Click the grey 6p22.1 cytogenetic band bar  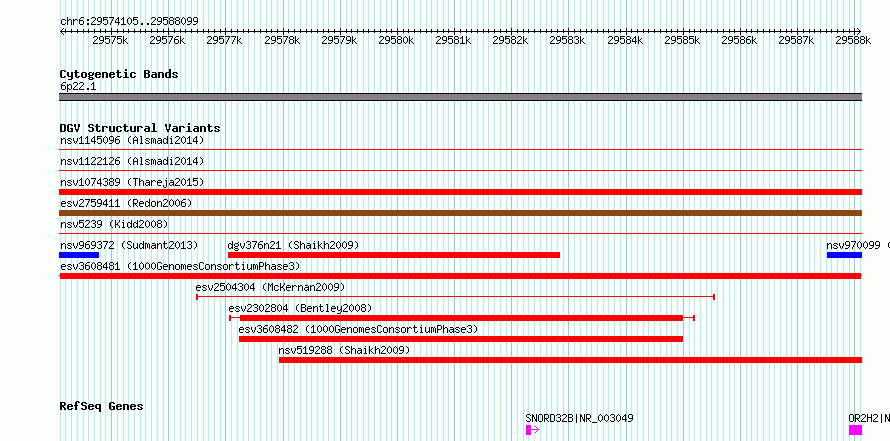click(461, 97)
